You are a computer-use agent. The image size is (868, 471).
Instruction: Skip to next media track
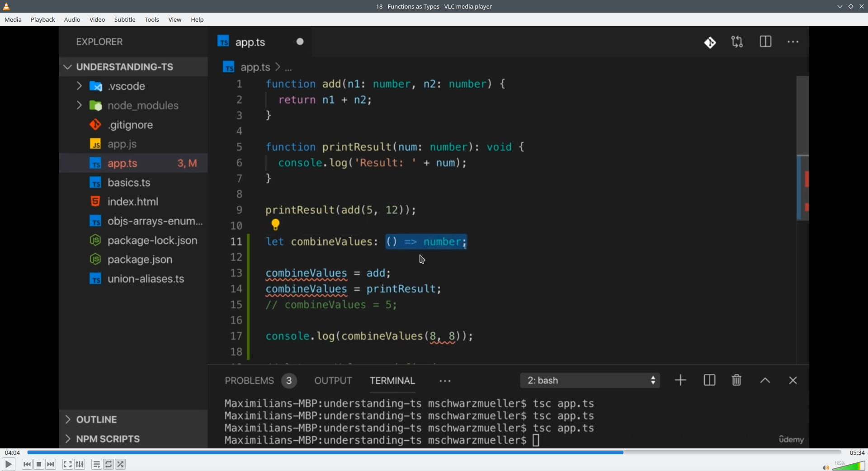51,464
